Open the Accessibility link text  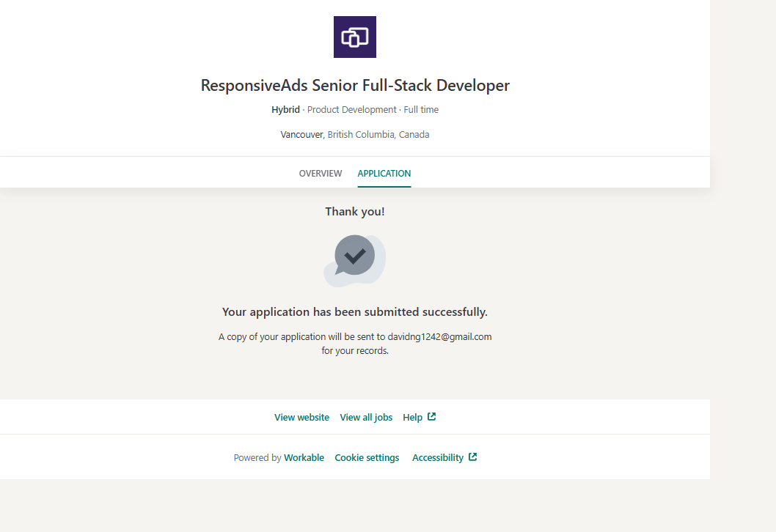click(x=437, y=458)
